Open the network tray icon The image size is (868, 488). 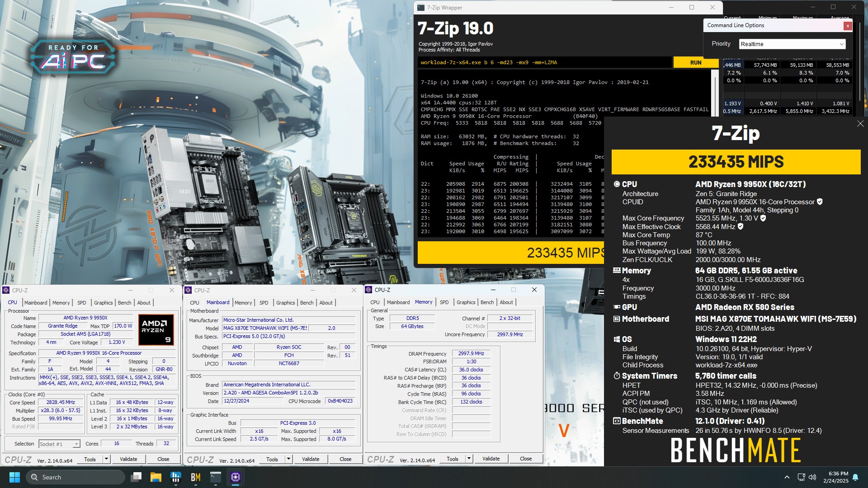(x=801, y=477)
